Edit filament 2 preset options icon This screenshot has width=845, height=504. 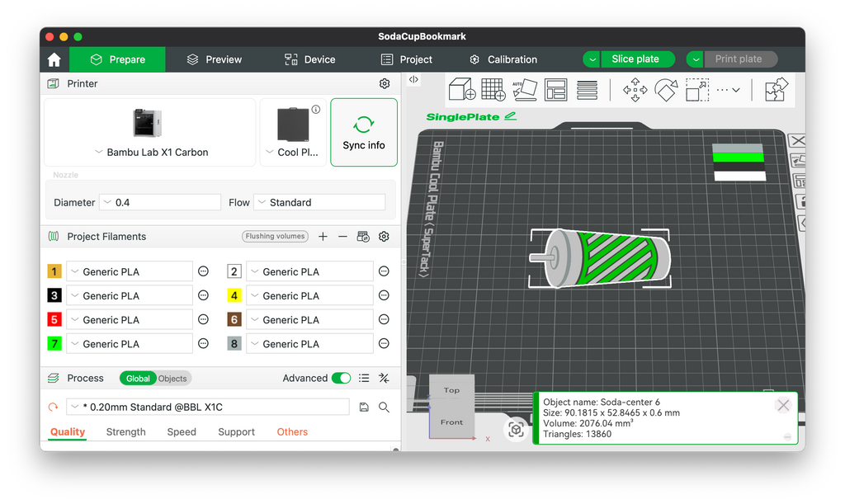point(384,271)
